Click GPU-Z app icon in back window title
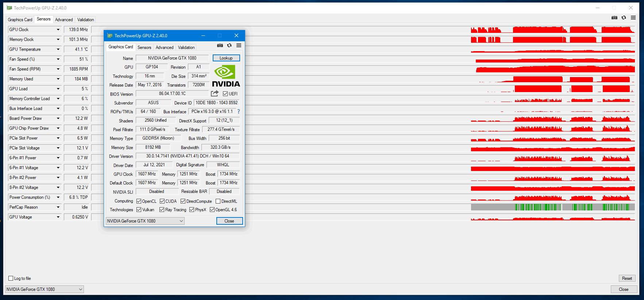The image size is (644, 300). pos(9,8)
